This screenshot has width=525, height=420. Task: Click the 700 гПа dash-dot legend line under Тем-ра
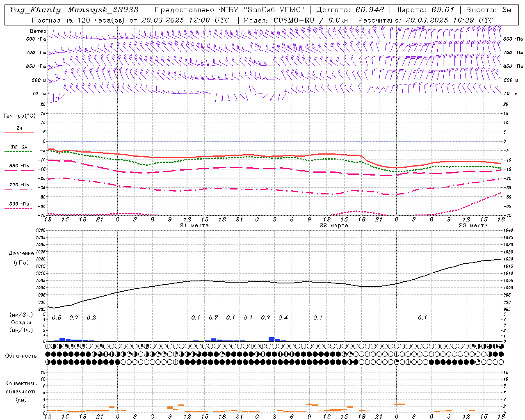pyautogui.click(x=18, y=189)
